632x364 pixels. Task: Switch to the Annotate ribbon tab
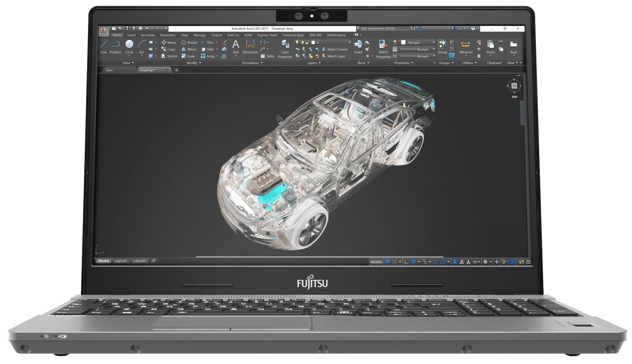coord(148,35)
